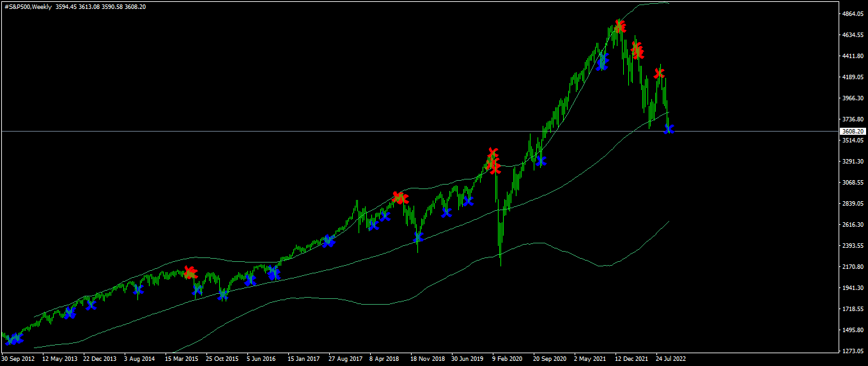Click the blue marker pair just below the all-time peak
868x366 pixels.
tap(602, 62)
